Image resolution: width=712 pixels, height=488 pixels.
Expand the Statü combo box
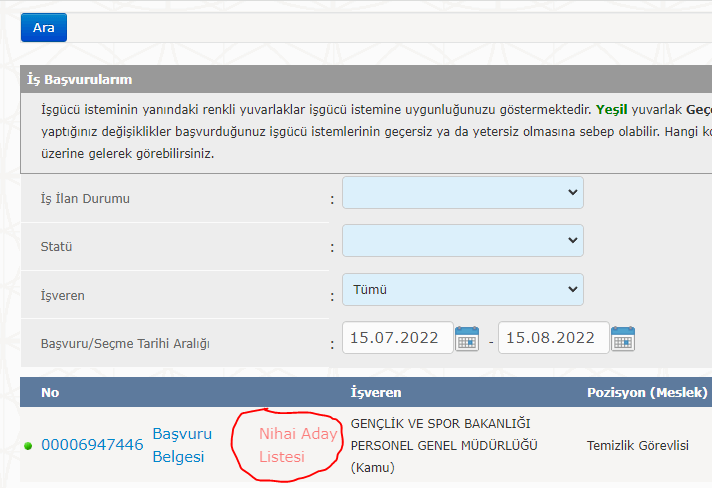[462, 241]
